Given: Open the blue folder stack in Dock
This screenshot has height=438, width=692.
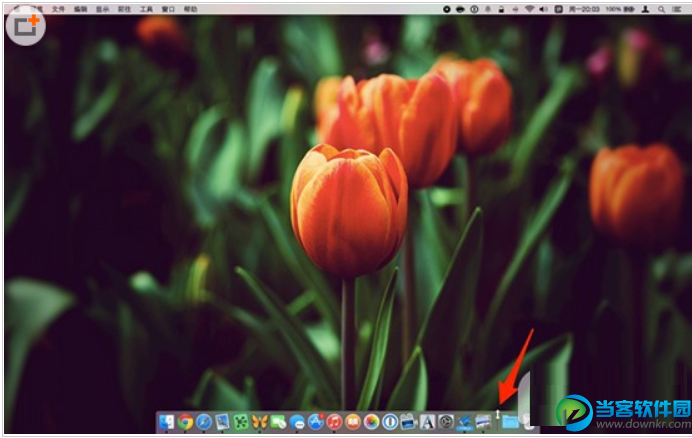Looking at the screenshot, I should [510, 422].
